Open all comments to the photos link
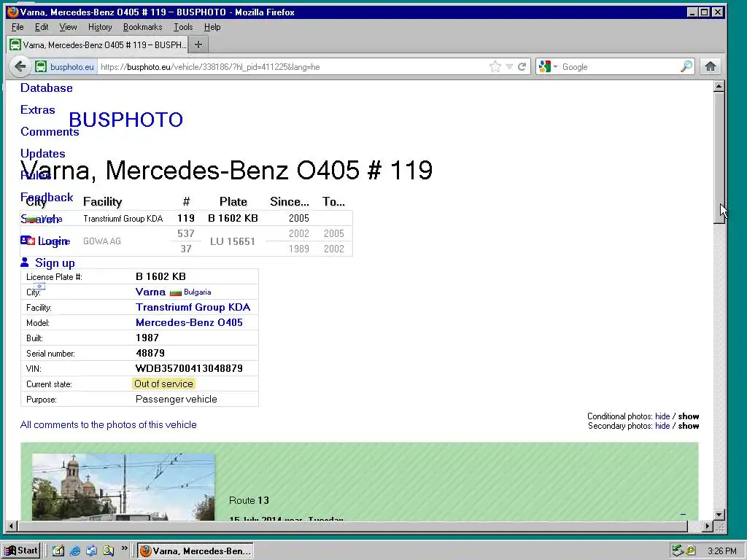747x560 pixels. [x=108, y=425]
